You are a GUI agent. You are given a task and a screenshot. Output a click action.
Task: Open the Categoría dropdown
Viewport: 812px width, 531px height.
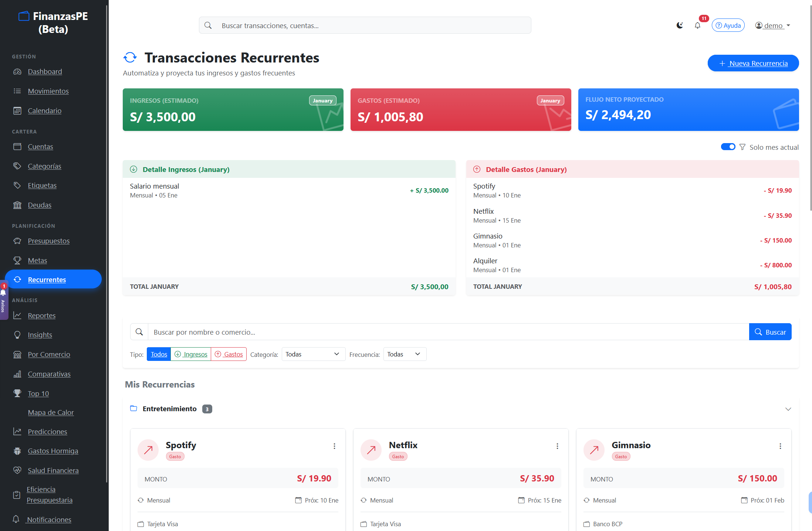(x=313, y=354)
